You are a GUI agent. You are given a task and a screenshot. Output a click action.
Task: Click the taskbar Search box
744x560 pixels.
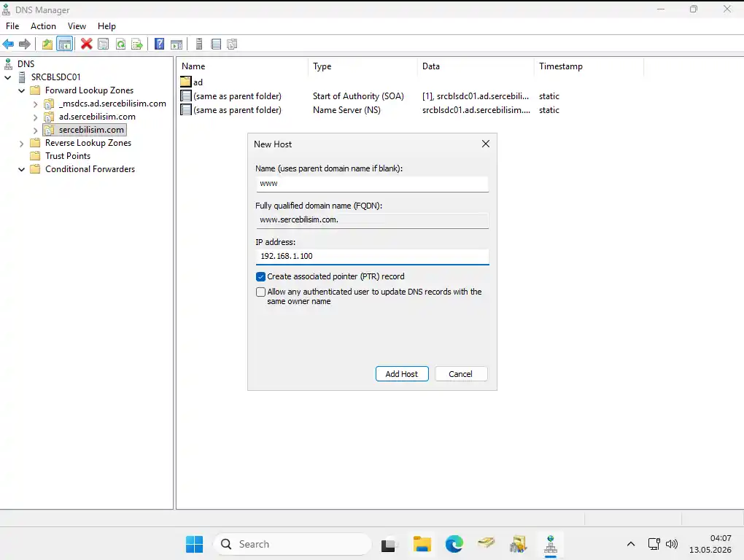pyautogui.click(x=292, y=544)
